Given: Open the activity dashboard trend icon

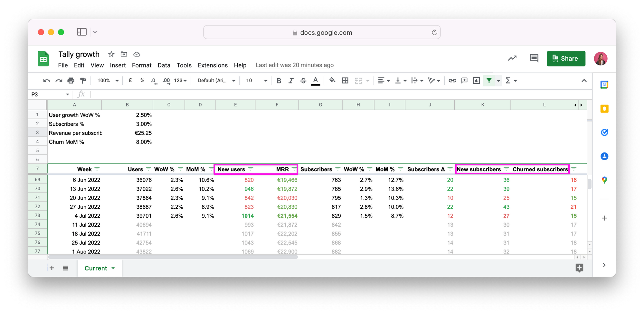Looking at the screenshot, I should (x=512, y=58).
